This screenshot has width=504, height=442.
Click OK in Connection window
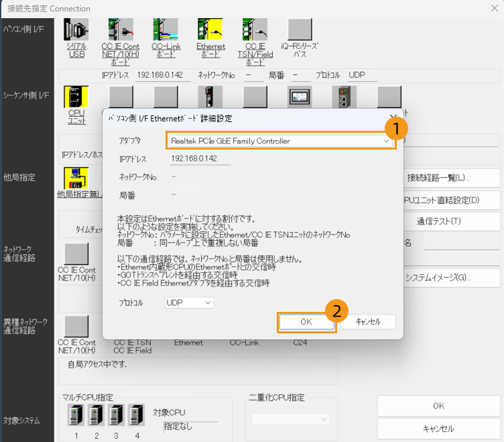click(439, 406)
